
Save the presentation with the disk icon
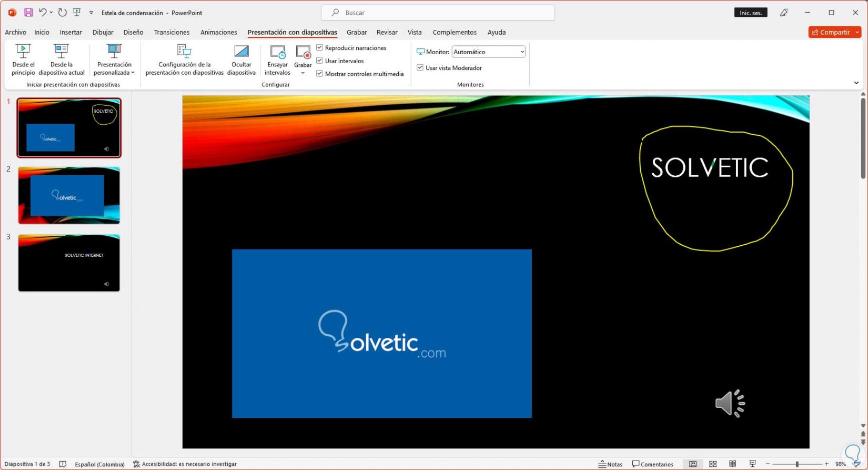pyautogui.click(x=28, y=13)
